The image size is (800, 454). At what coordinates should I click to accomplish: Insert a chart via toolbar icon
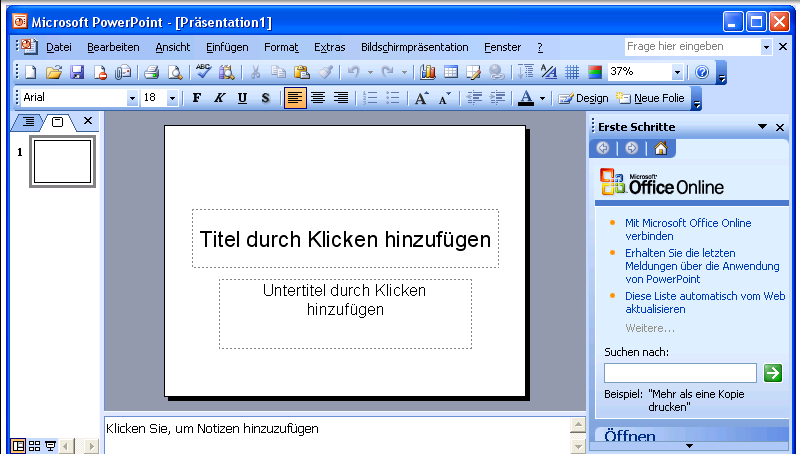tap(428, 72)
